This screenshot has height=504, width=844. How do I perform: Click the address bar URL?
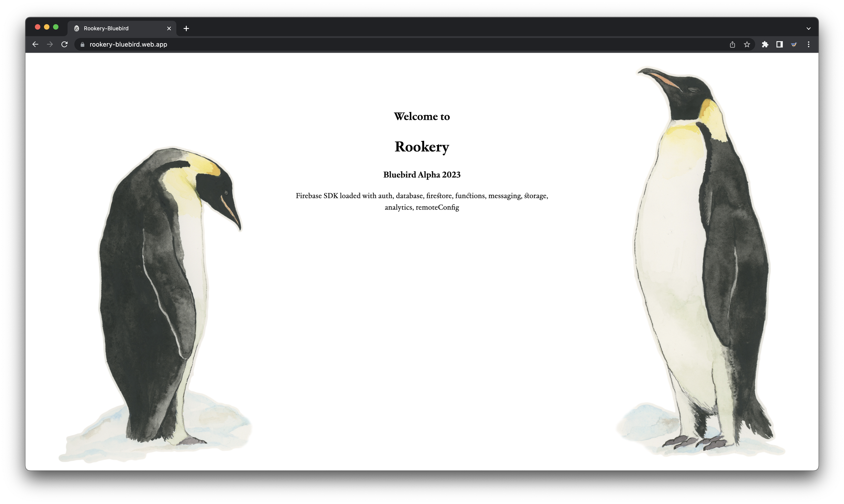click(128, 45)
